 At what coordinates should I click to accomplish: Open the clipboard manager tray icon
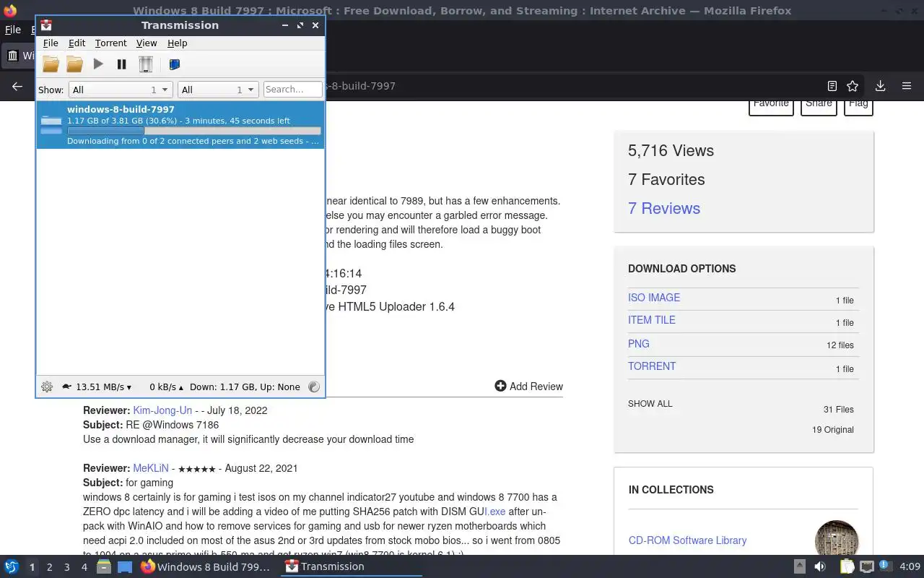tap(847, 566)
